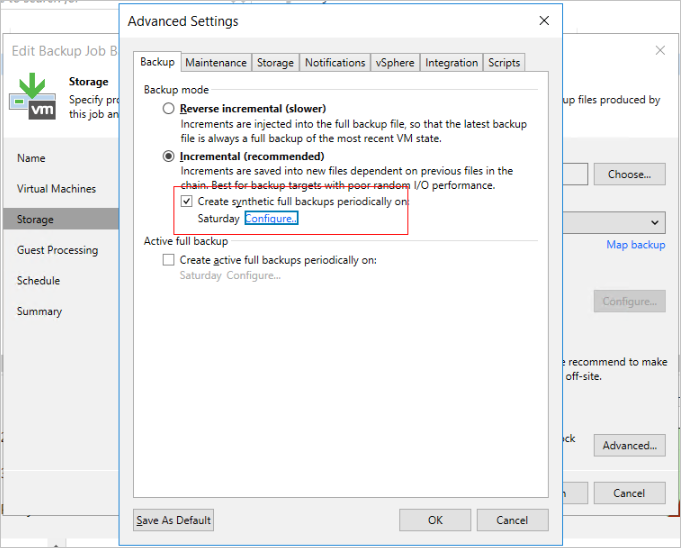Select Schedule step in the sidebar
This screenshot has width=681, height=548.
point(38,281)
